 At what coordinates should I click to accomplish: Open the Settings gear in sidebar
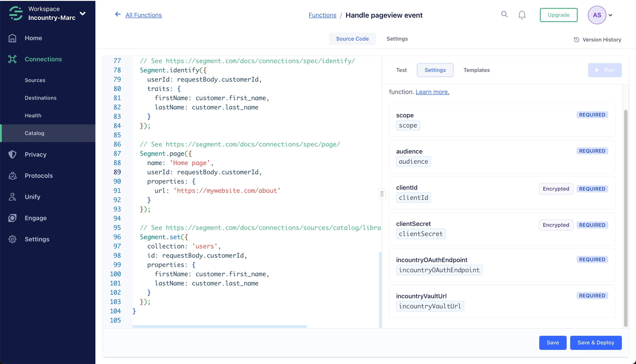[12, 239]
